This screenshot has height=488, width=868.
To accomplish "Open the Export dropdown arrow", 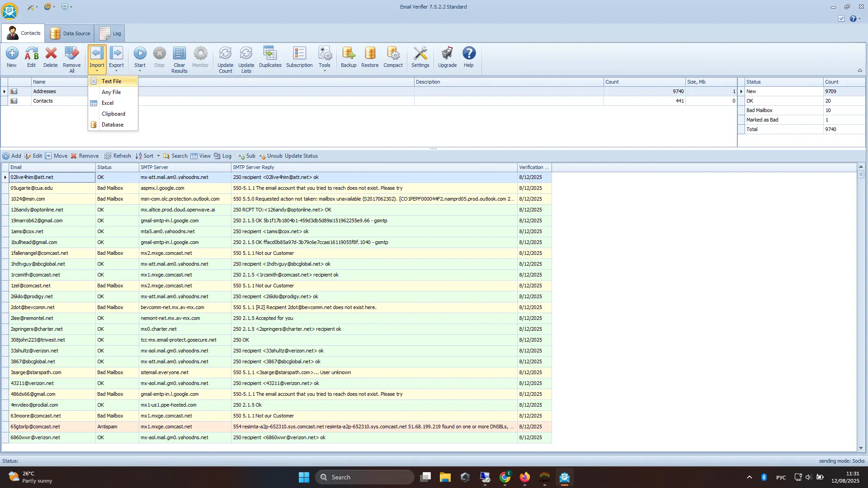I will 116,71.
